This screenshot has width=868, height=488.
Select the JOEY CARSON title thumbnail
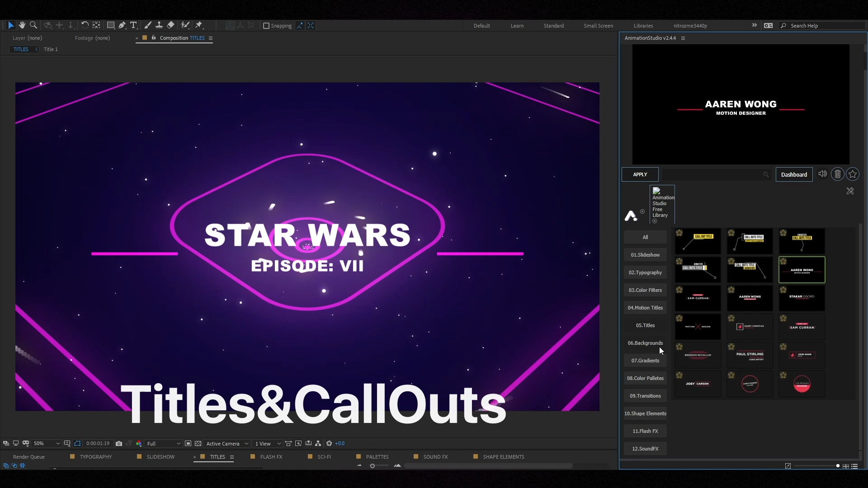[x=698, y=384]
